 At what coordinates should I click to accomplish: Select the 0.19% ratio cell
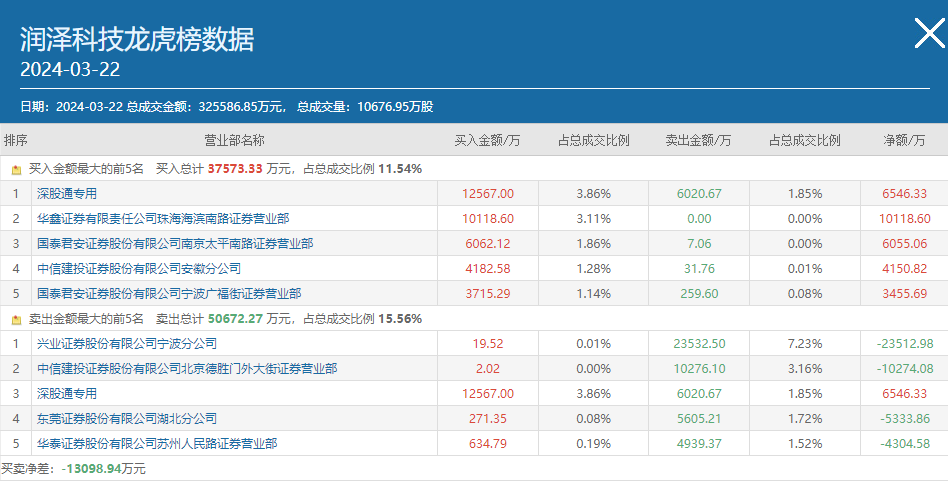[594, 443]
